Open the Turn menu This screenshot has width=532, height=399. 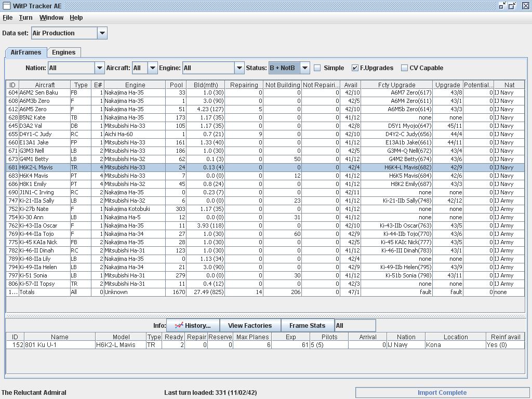pos(26,18)
